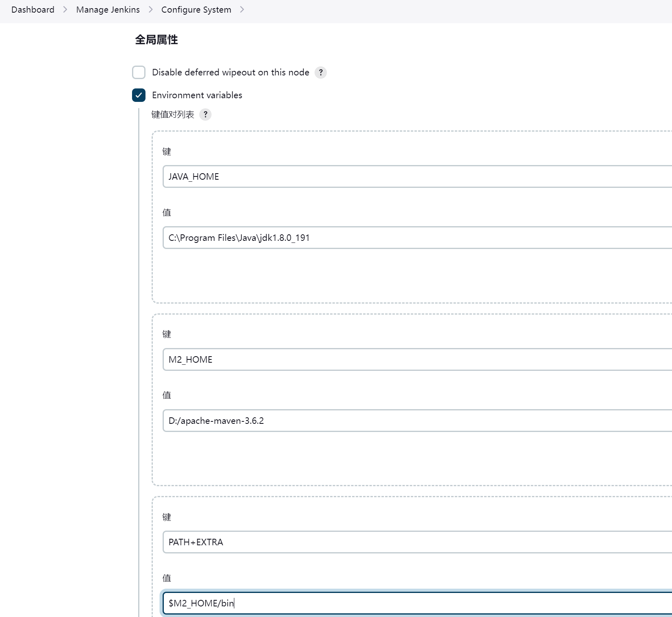The width and height of the screenshot is (672, 617).
Task: Click the 'Disable deferred wipeout on this node' label
Action: pyautogui.click(x=230, y=73)
